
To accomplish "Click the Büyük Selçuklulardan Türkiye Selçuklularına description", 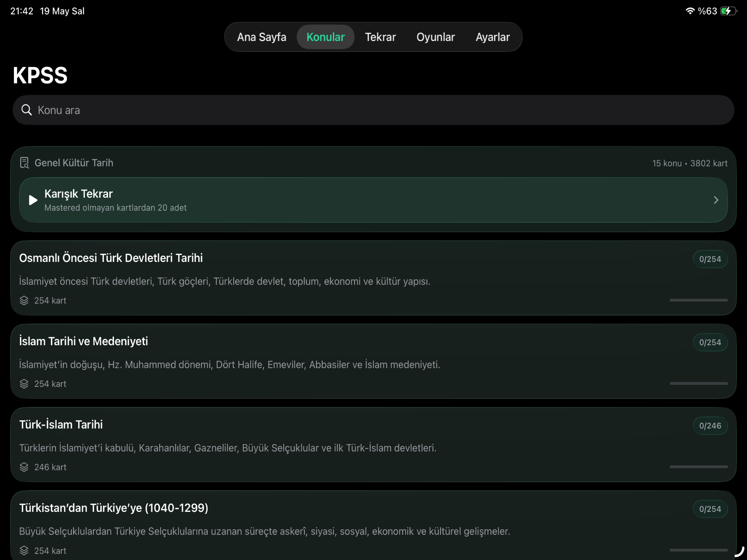I will point(264,531).
